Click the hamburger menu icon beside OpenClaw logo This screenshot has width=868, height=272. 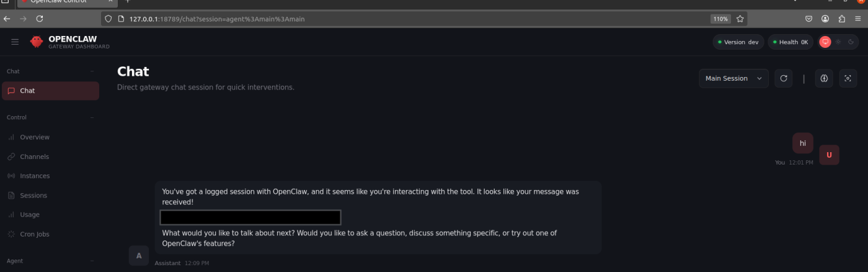tap(15, 42)
